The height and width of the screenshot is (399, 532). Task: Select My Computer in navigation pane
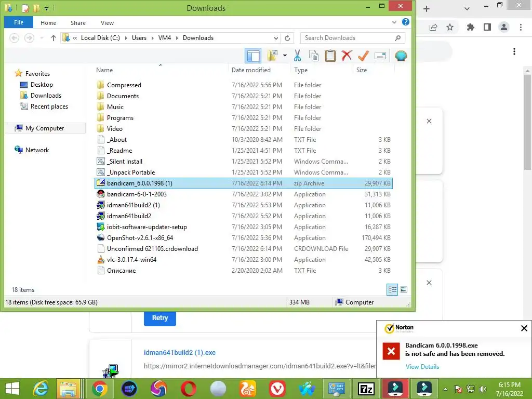tap(45, 128)
